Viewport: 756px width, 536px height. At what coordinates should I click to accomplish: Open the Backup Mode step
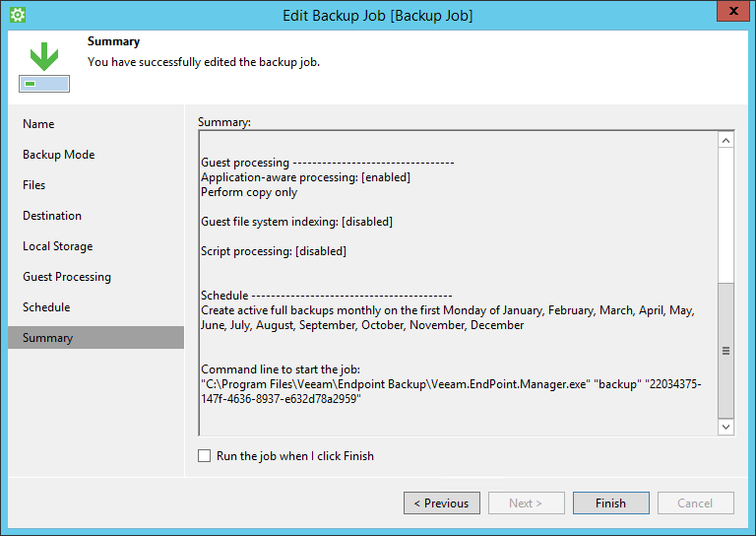pos(59,155)
